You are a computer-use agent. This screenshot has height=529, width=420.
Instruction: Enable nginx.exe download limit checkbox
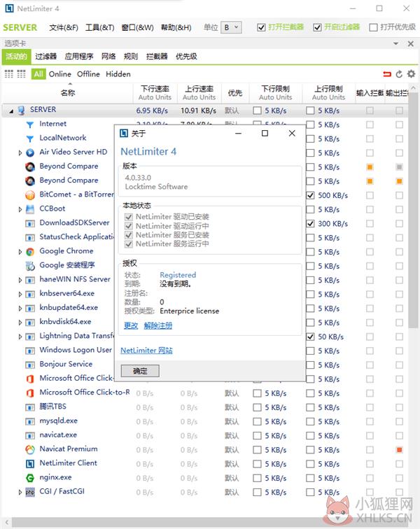pyautogui.click(x=257, y=478)
